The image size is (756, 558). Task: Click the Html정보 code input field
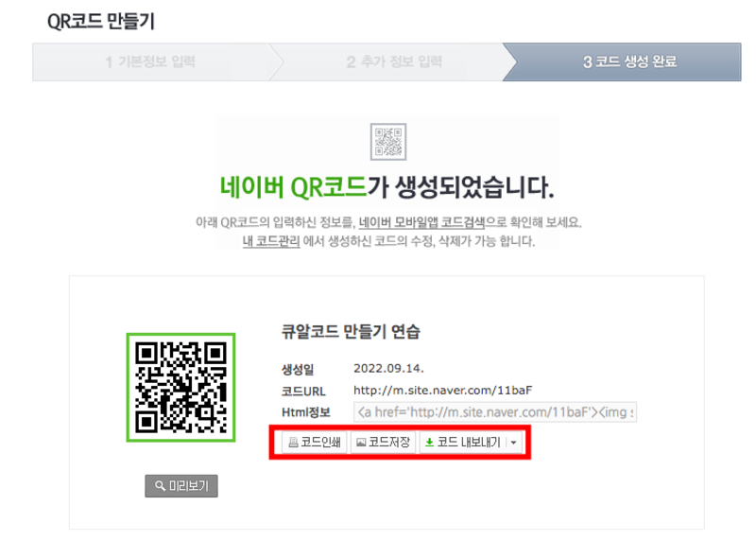[x=495, y=412]
